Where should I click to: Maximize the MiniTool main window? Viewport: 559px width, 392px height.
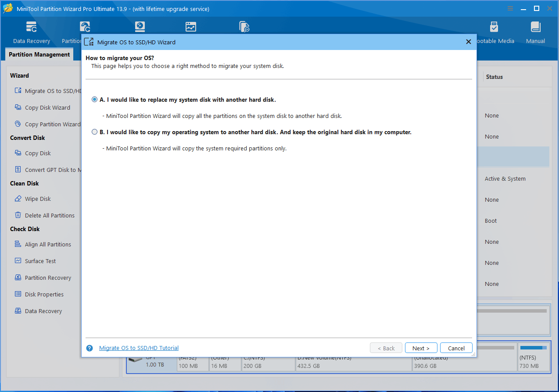(x=536, y=8)
